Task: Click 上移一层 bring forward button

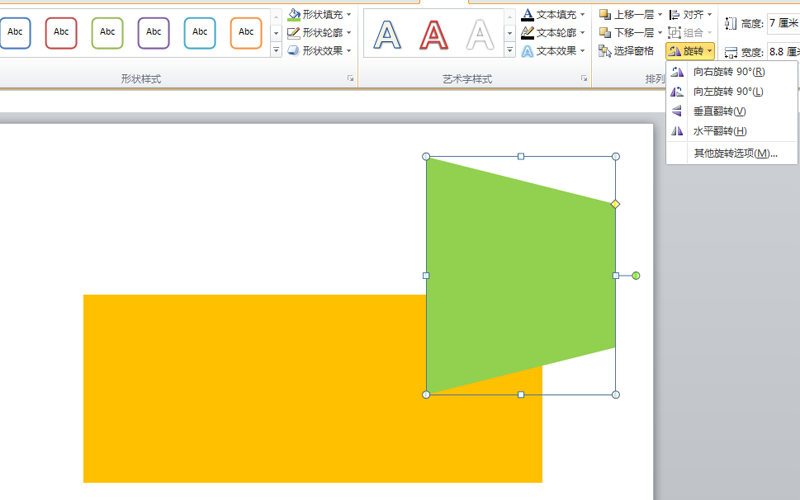Action: point(627,14)
